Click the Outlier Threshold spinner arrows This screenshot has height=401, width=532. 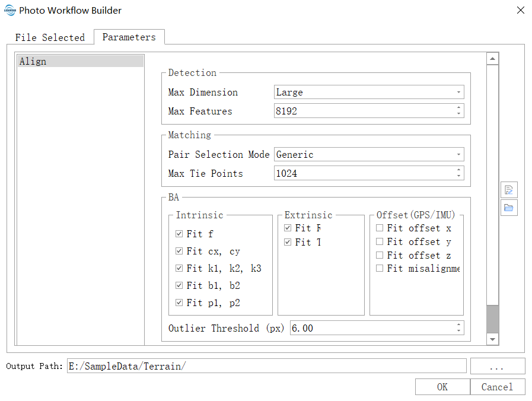tap(458, 328)
